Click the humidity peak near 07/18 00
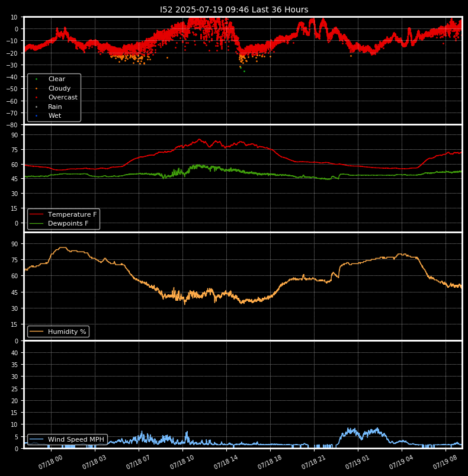 [x=63, y=247]
